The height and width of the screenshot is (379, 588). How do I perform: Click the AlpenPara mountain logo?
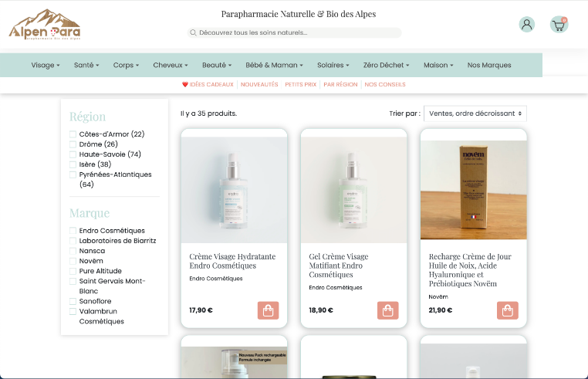(45, 25)
